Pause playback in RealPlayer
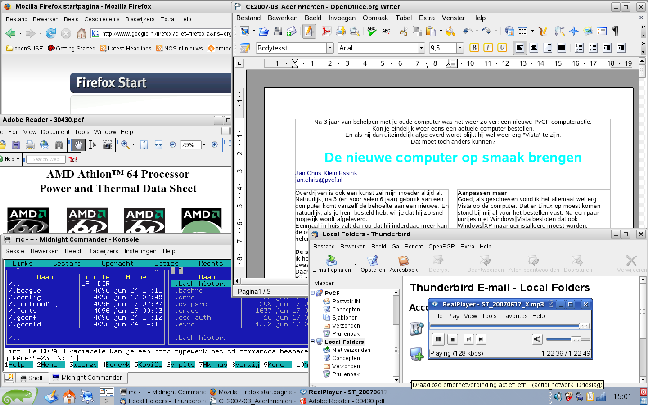This screenshot has width=648, height=405. click(438, 339)
